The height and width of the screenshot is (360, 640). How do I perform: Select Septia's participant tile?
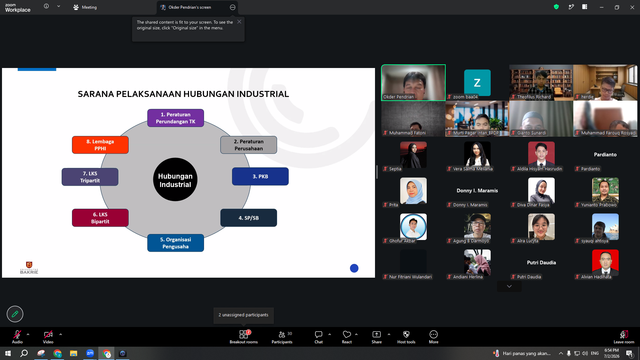point(413,156)
